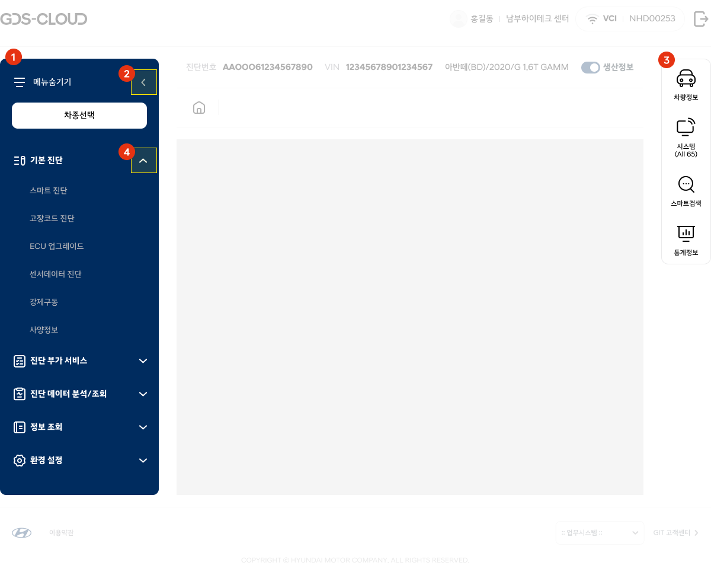Open the 업무시스템 dropdown

(x=600, y=533)
